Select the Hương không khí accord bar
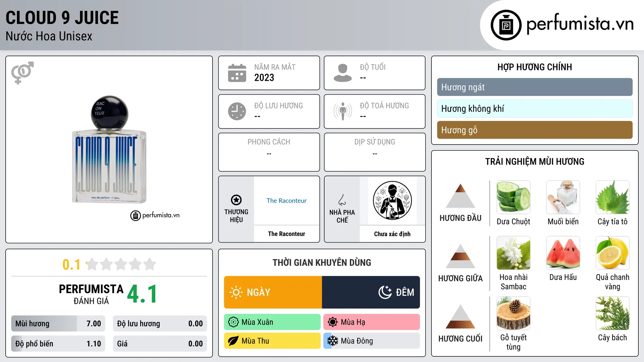The height and width of the screenshot is (362, 644). [535, 108]
